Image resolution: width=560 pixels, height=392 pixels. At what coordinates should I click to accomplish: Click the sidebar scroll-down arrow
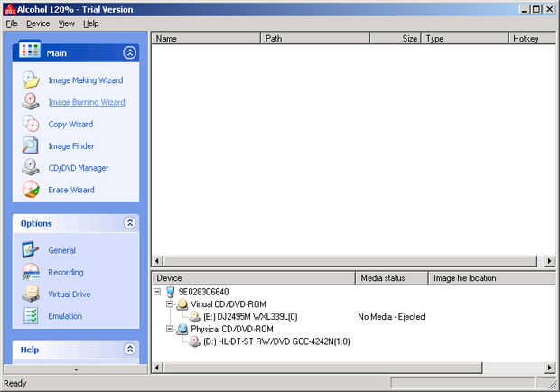pos(76,369)
